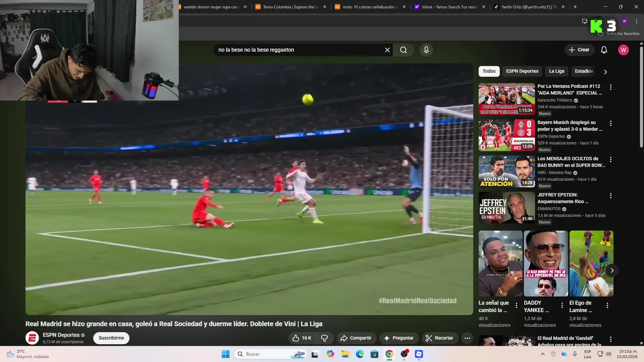This screenshot has height=362, width=644.
Task: Show next Shorts with the right arrow
Action: tap(612, 270)
